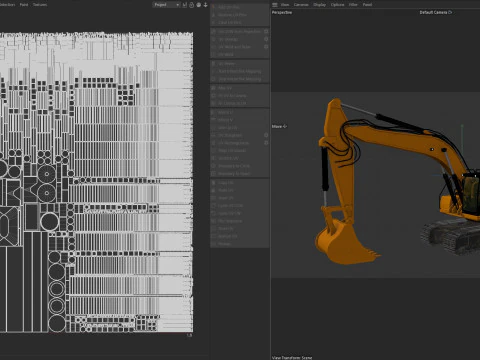Open the UV editor Textures menu
Screen dimensions: 480x360
pyautogui.click(x=40, y=5)
